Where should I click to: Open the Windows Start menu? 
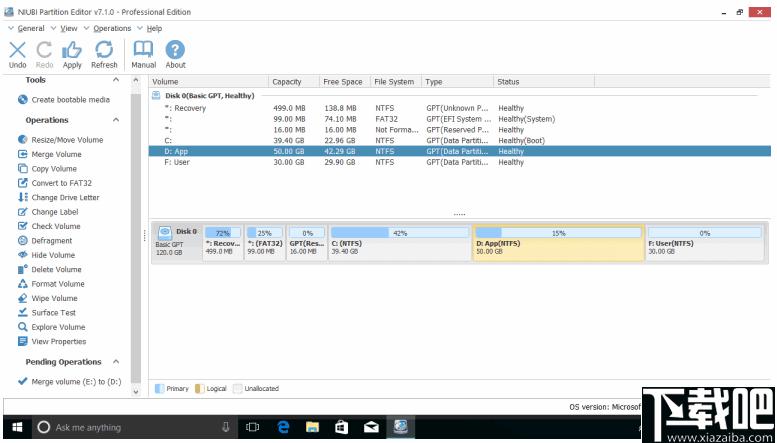point(17,427)
